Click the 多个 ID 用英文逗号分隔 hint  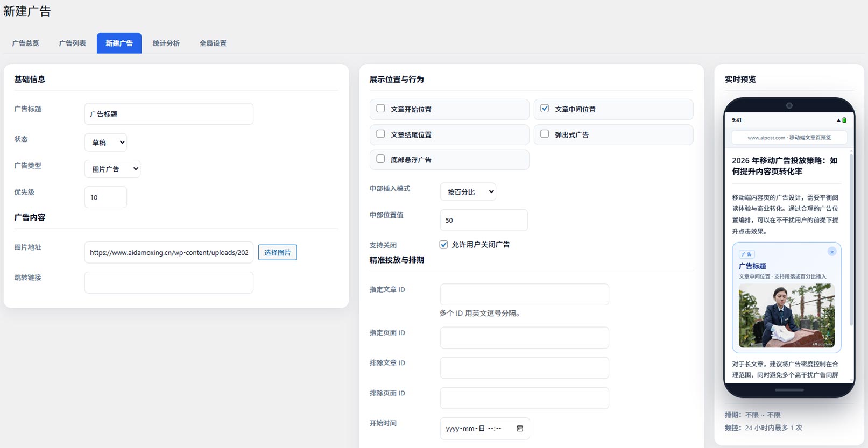click(x=480, y=313)
